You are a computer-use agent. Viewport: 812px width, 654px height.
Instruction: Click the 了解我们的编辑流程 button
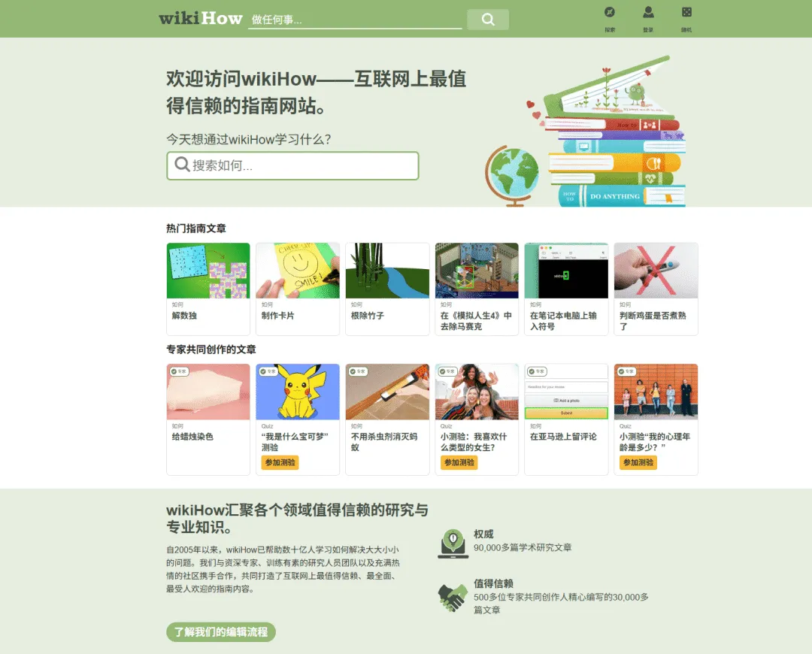tap(221, 631)
